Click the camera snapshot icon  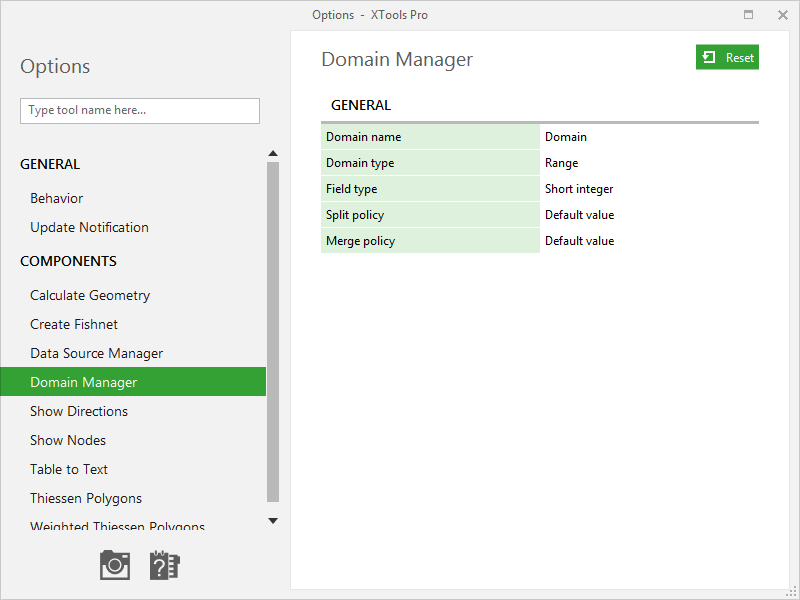pos(115,565)
